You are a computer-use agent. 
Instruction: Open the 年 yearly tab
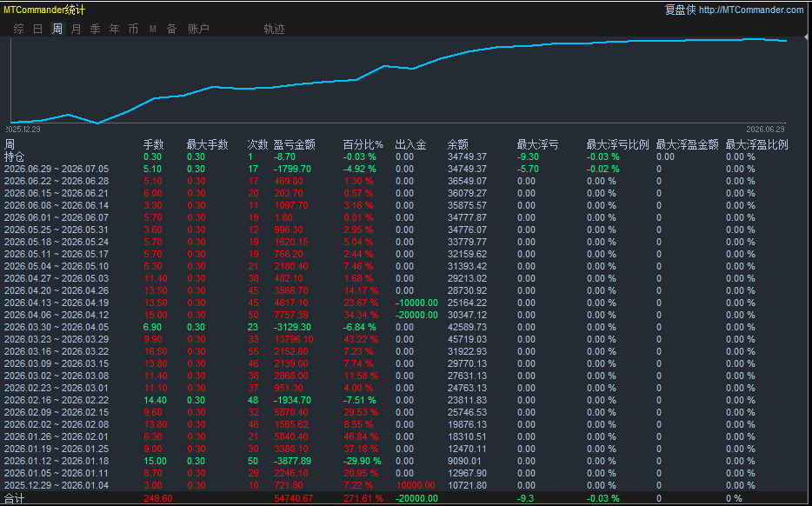(x=115, y=29)
